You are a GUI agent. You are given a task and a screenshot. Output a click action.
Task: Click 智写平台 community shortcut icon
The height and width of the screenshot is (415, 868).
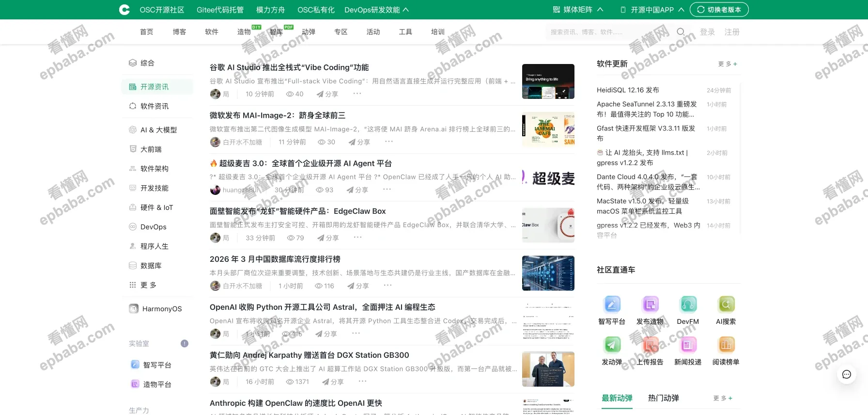(x=612, y=304)
